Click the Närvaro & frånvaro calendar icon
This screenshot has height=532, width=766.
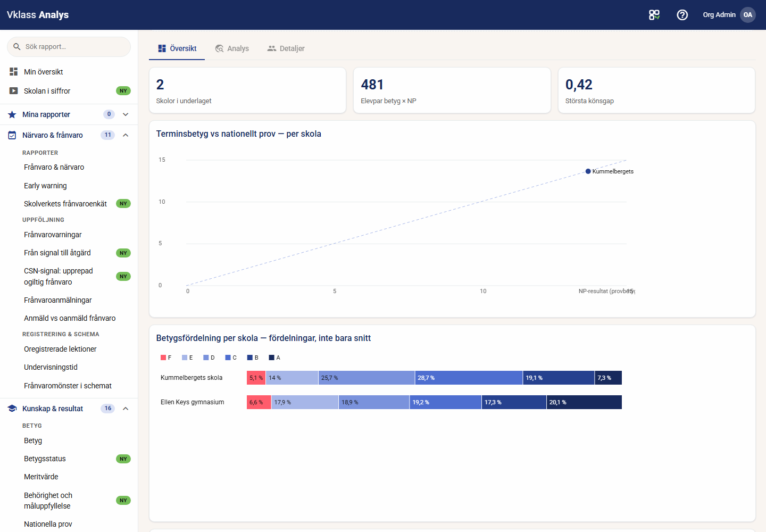pos(12,135)
